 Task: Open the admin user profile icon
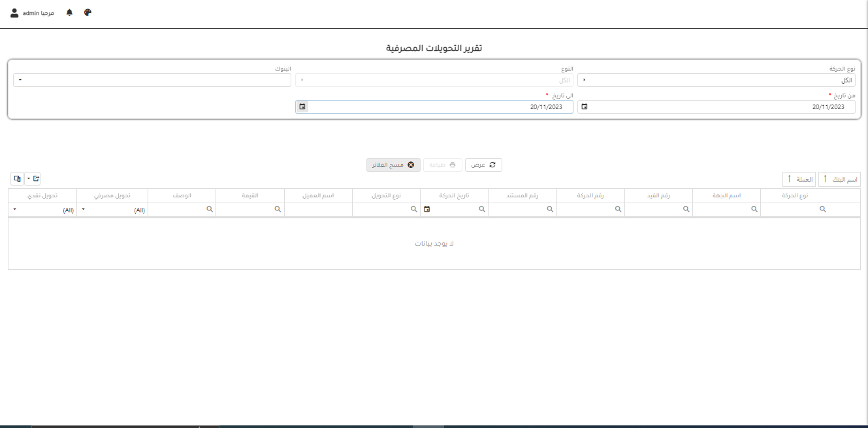[14, 12]
